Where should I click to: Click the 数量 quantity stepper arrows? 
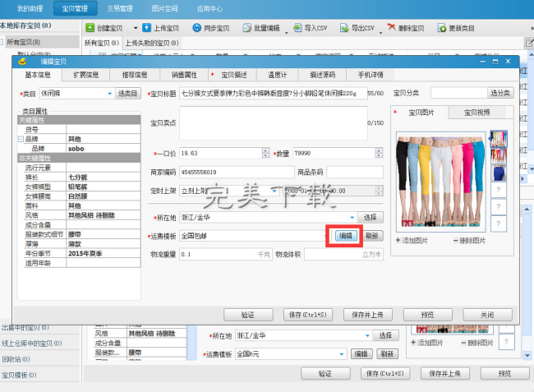point(379,153)
